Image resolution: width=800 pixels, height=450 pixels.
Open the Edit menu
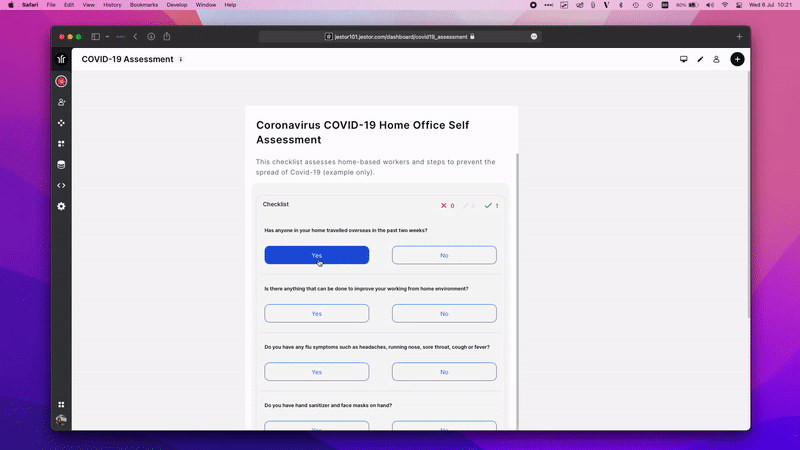click(x=69, y=5)
